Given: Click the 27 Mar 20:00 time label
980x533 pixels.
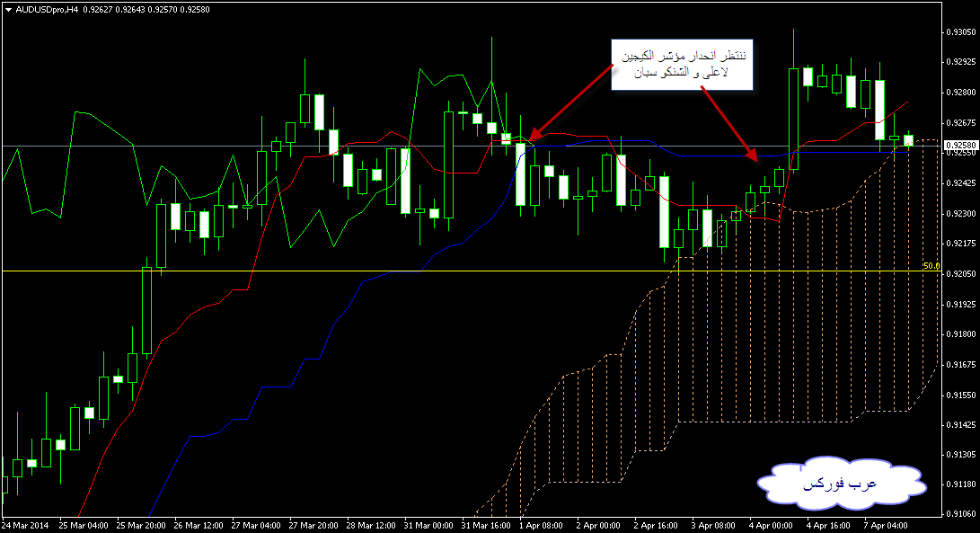Looking at the screenshot, I should pos(313,526).
